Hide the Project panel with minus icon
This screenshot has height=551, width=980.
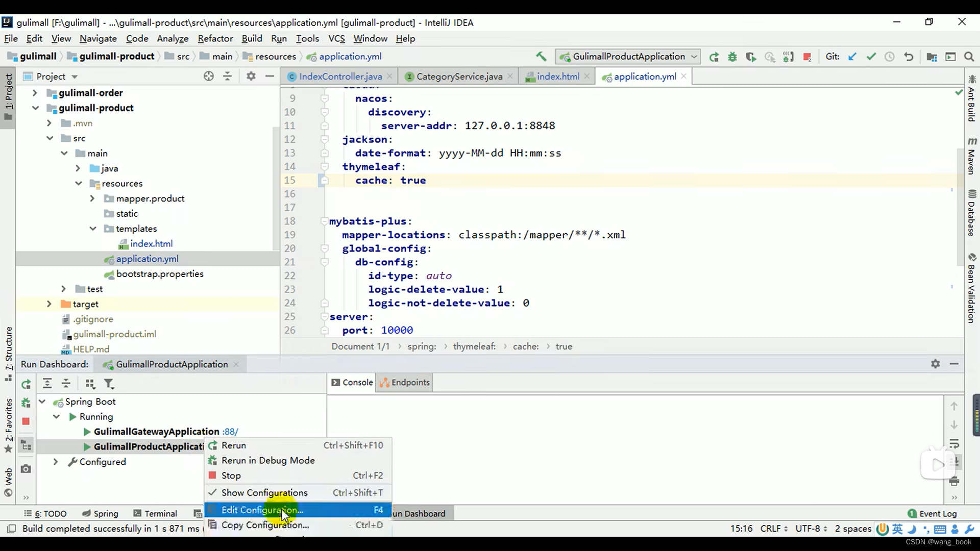[269, 76]
